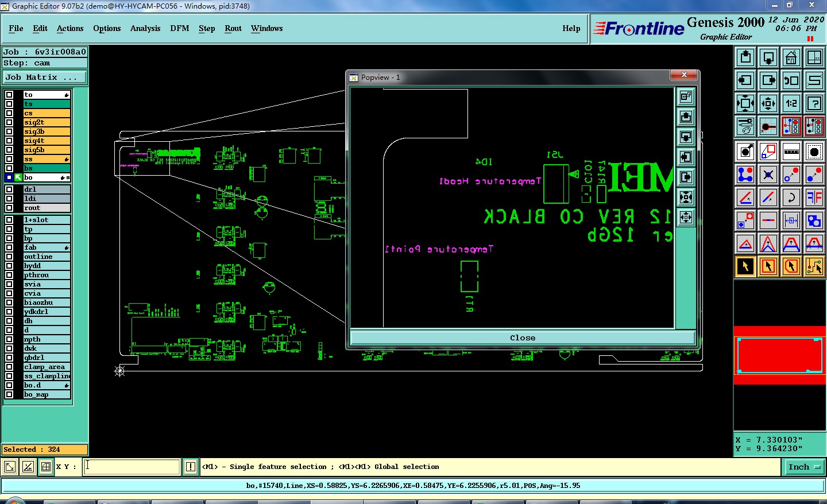Image resolution: width=827 pixels, height=504 pixels.
Task: Click the exclamation mark button beside XY field
Action: click(191, 467)
